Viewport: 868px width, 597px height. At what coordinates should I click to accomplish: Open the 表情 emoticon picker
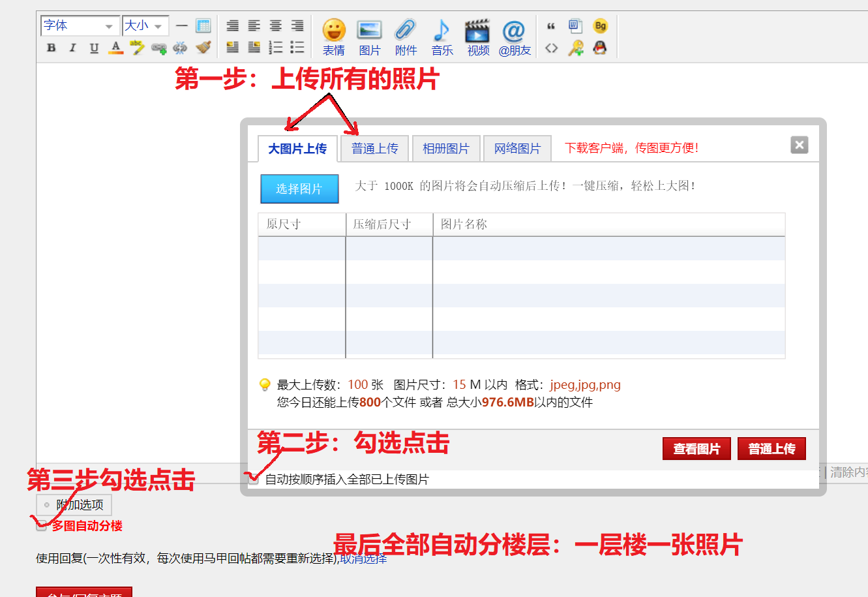(x=333, y=37)
